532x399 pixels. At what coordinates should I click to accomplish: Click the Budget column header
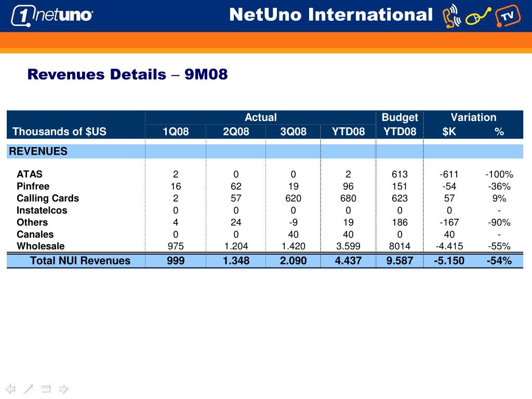400,117
